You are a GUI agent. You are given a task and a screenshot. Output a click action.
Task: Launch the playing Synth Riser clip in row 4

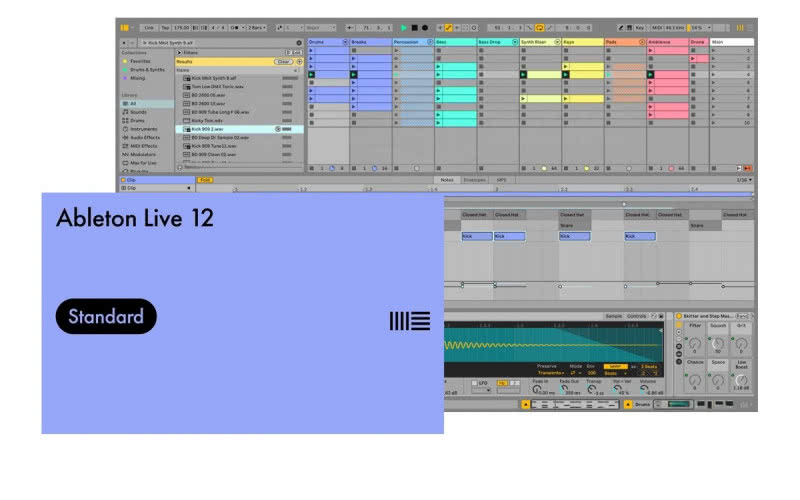click(x=523, y=74)
